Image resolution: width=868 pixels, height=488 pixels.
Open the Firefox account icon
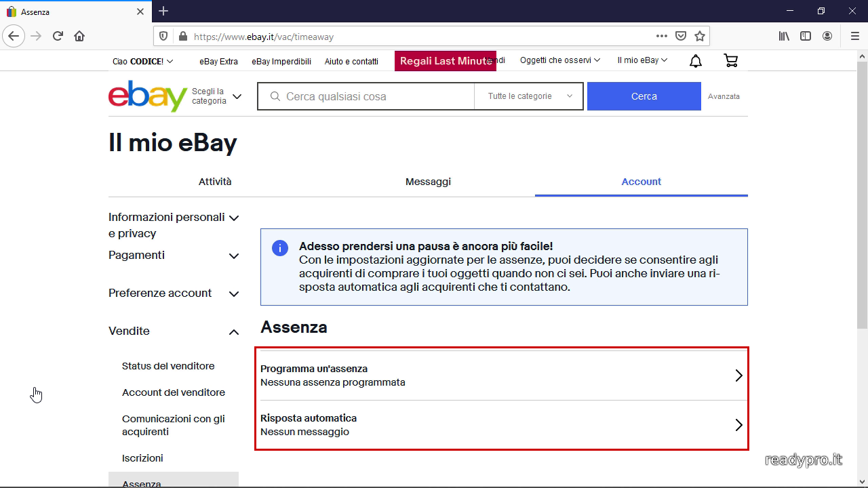click(827, 36)
